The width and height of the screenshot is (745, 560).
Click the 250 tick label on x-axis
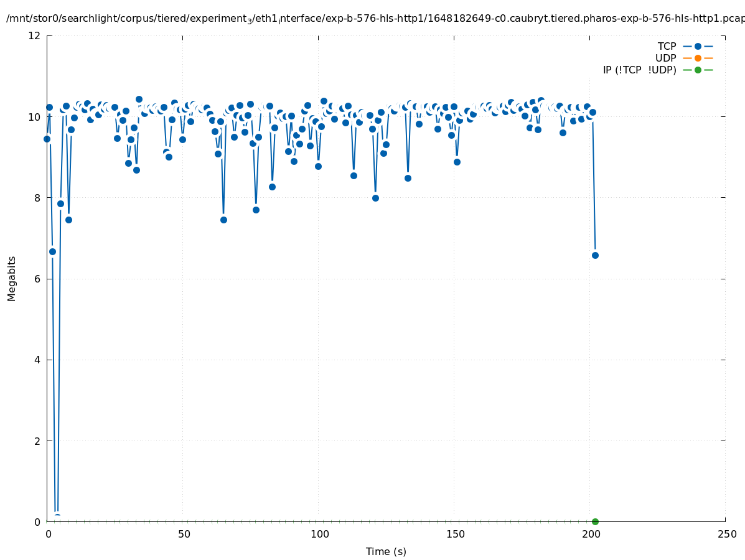tap(726, 534)
